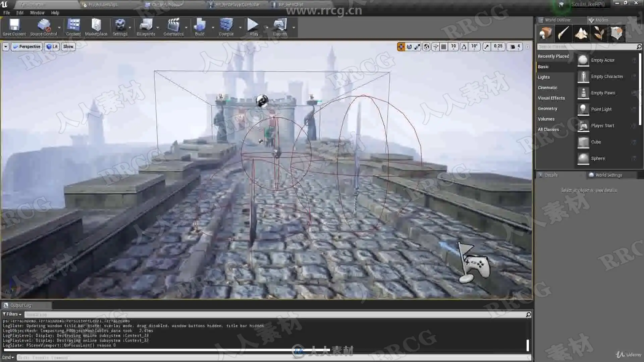The image size is (644, 362).
Task: Toggle rotation snapping (triangle icon)
Action: 464,47
